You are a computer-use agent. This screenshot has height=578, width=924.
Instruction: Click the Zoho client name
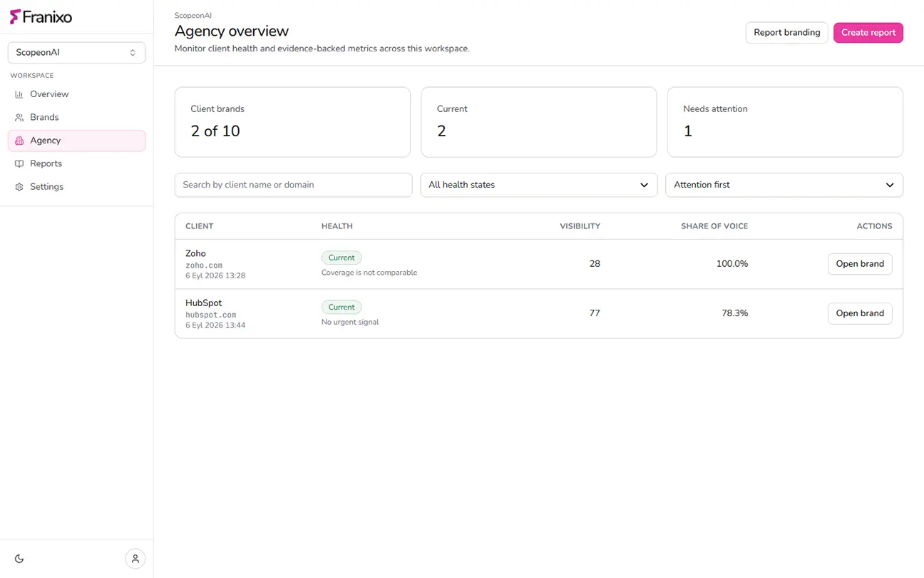pyautogui.click(x=195, y=253)
